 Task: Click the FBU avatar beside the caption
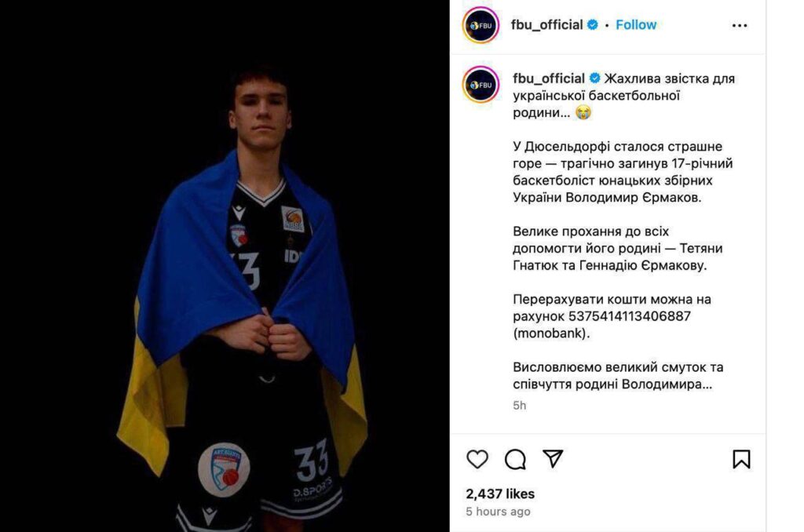[x=481, y=85]
